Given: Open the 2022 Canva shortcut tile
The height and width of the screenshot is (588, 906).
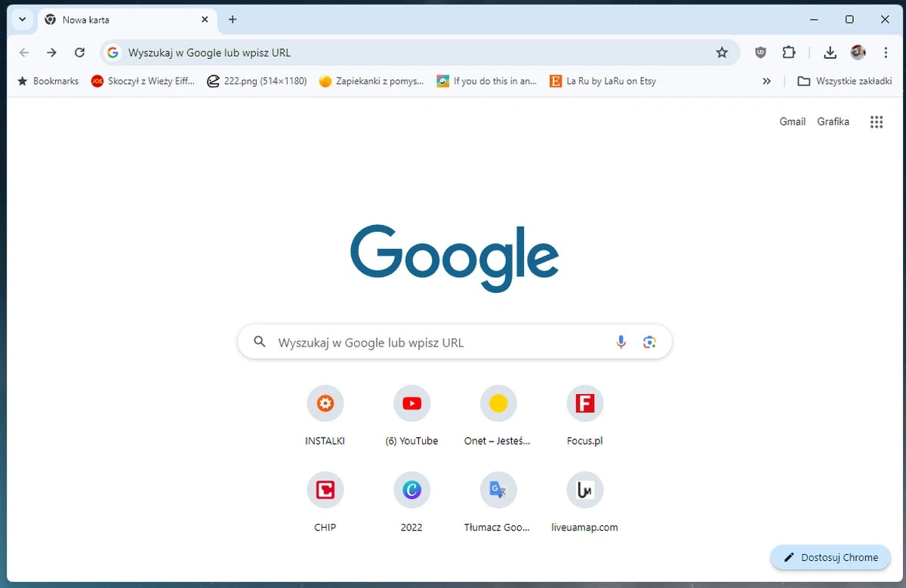Looking at the screenshot, I should tap(411, 502).
